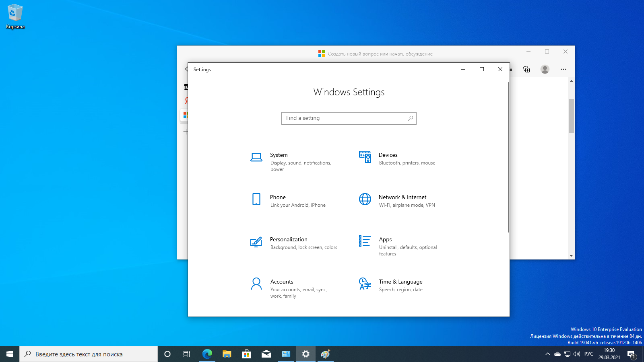Open the blue monitor app on taskbar
The height and width of the screenshot is (362, 644).
coord(286,354)
